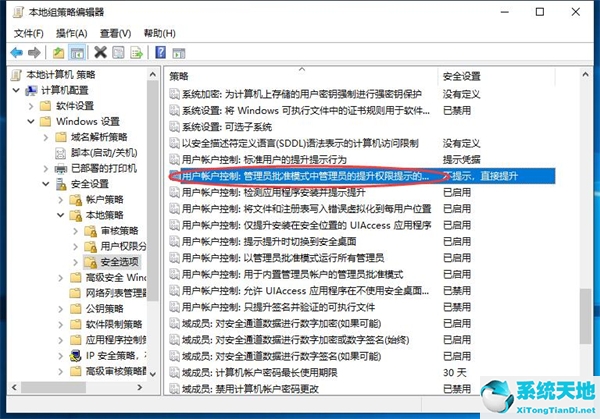600x419 pixels.
Task: Select policy 用户帐户控制: 提示提升时切换到安全桌面
Action: (x=269, y=241)
